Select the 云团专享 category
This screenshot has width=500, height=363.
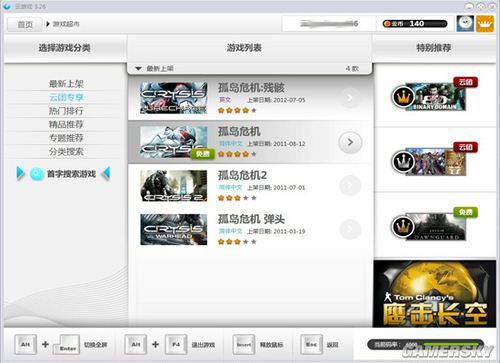point(66,97)
